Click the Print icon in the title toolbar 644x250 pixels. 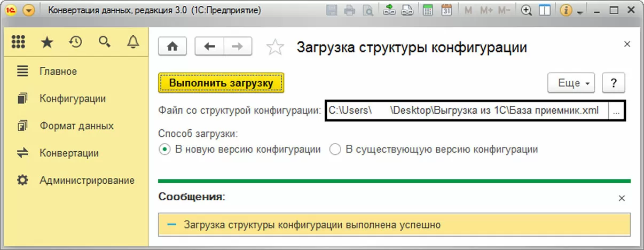pyautogui.click(x=349, y=10)
